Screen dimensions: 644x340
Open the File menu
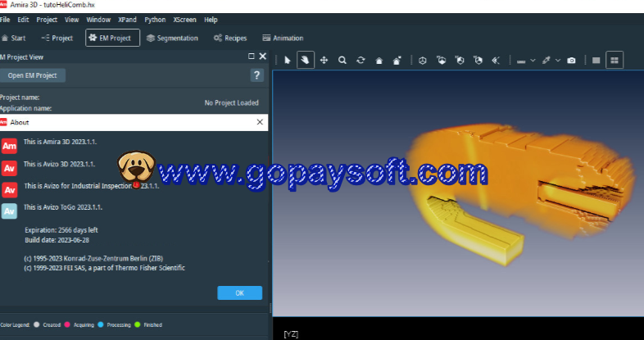point(5,20)
